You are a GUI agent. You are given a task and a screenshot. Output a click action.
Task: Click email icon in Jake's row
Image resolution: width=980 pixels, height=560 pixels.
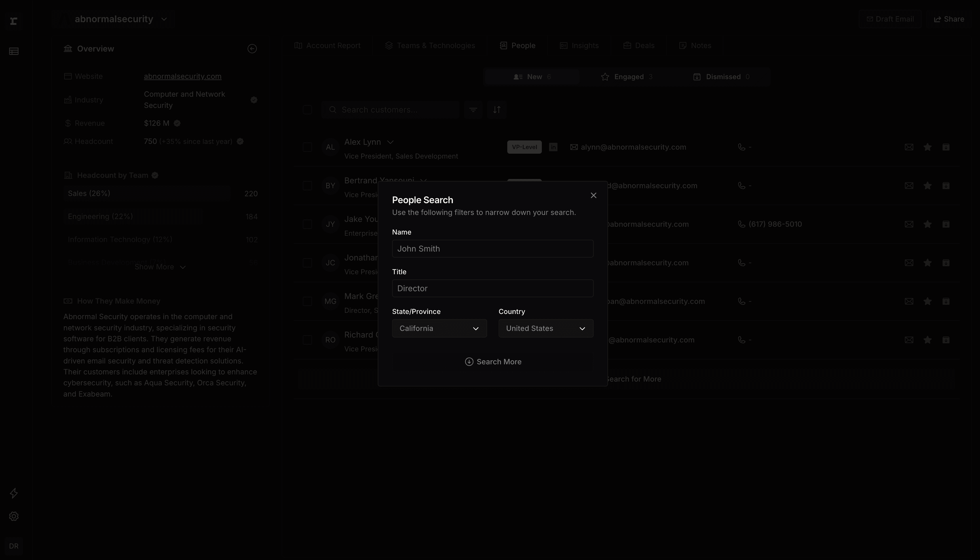(909, 224)
